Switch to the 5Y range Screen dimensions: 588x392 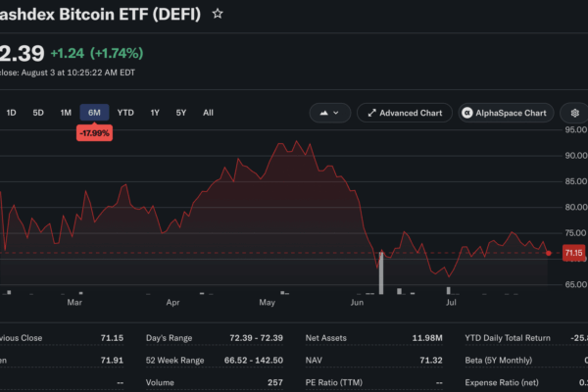(x=181, y=113)
